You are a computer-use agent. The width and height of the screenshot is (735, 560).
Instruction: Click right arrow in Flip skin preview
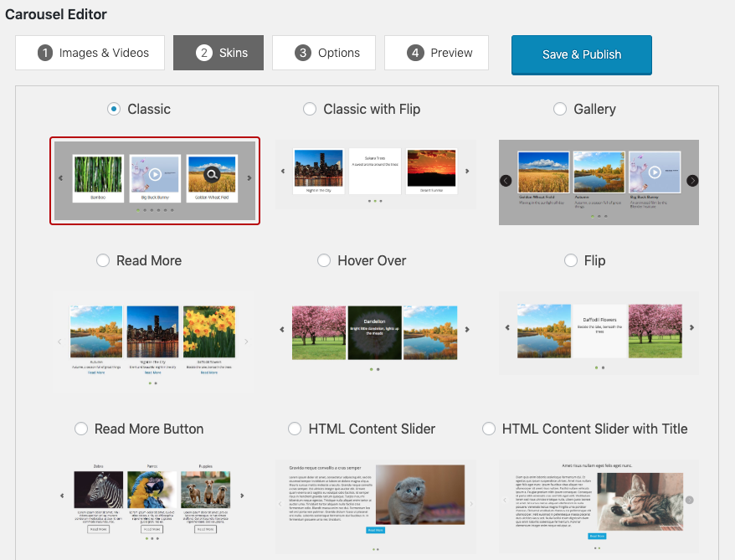click(x=691, y=328)
